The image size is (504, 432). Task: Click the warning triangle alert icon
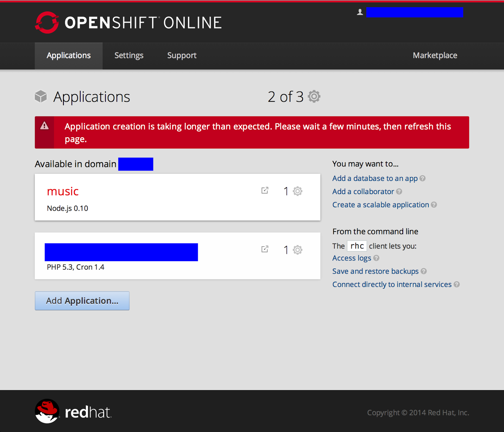44,126
